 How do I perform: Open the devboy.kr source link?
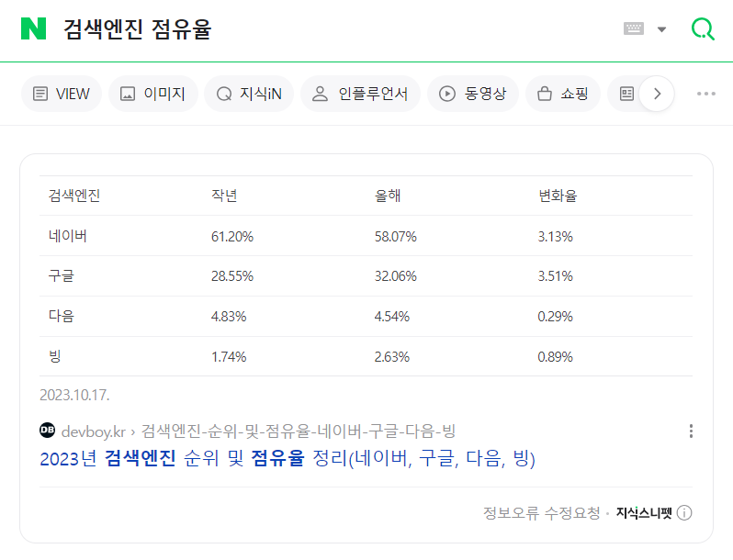coord(93,431)
